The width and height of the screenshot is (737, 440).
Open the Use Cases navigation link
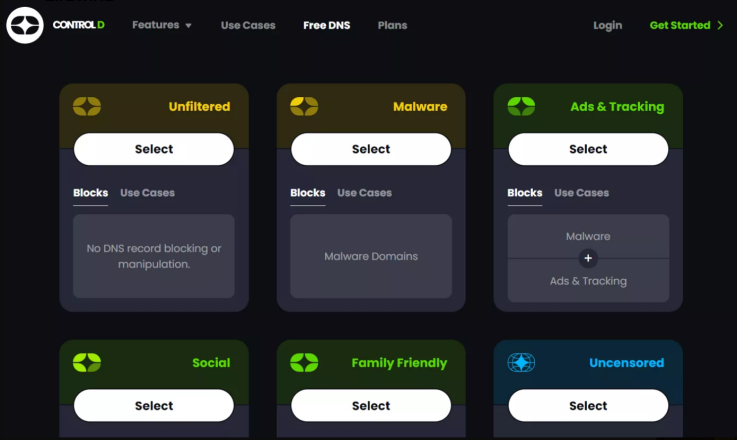click(x=248, y=25)
